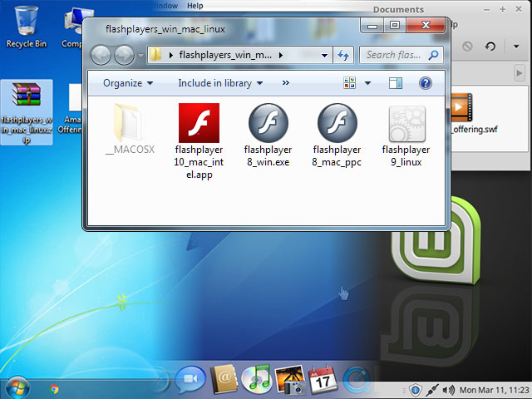Select the flashplayer8_win.exe file
This screenshot has width=532, height=399.
coord(268,124)
